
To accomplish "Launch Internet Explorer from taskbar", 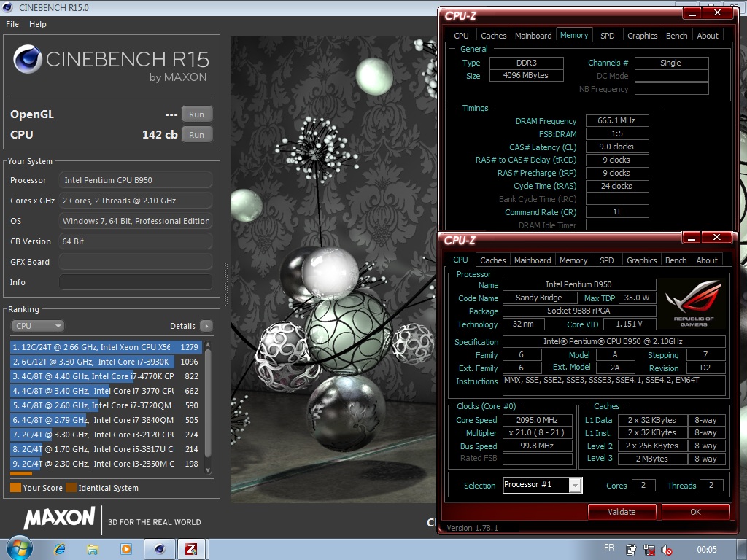I will point(60,549).
